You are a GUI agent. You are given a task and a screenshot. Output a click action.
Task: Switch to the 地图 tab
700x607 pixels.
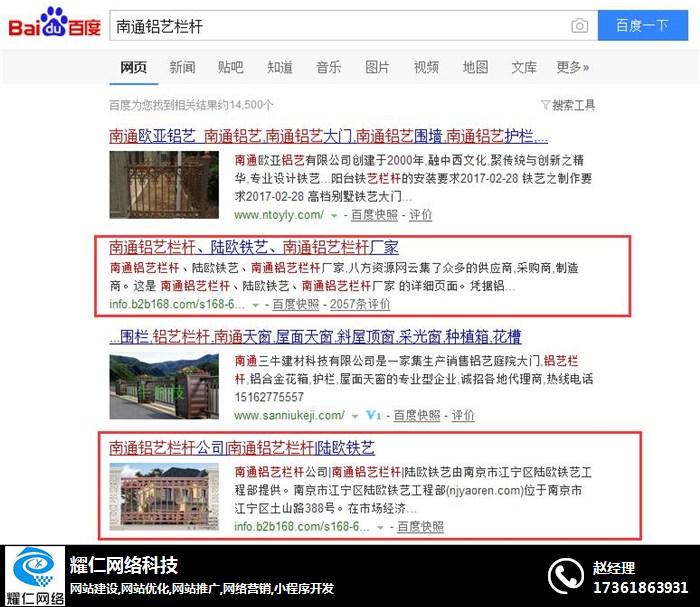[x=475, y=67]
